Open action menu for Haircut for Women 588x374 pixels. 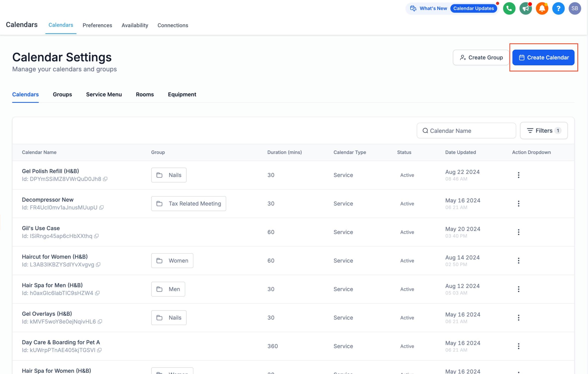519,261
